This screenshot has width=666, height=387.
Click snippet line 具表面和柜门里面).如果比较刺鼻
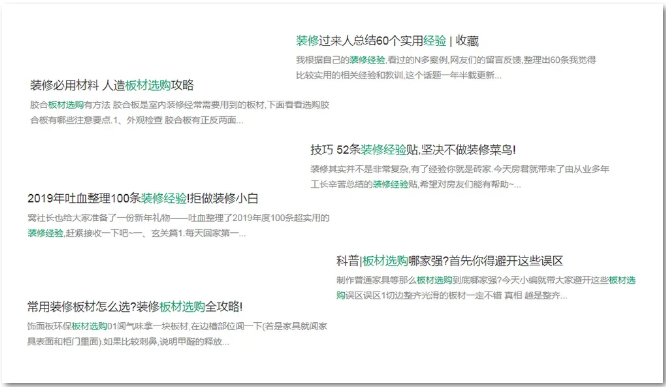tap(128, 342)
